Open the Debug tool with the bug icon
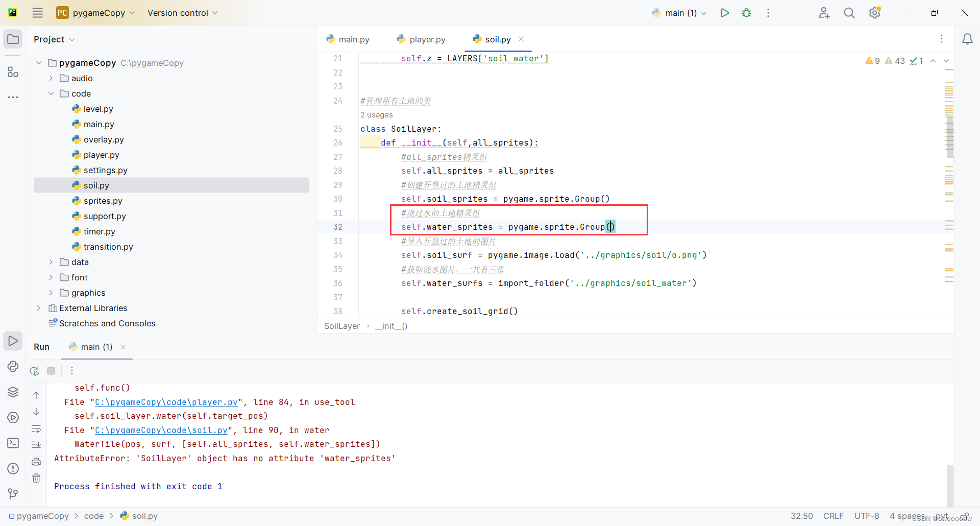This screenshot has height=526, width=980. pos(746,12)
